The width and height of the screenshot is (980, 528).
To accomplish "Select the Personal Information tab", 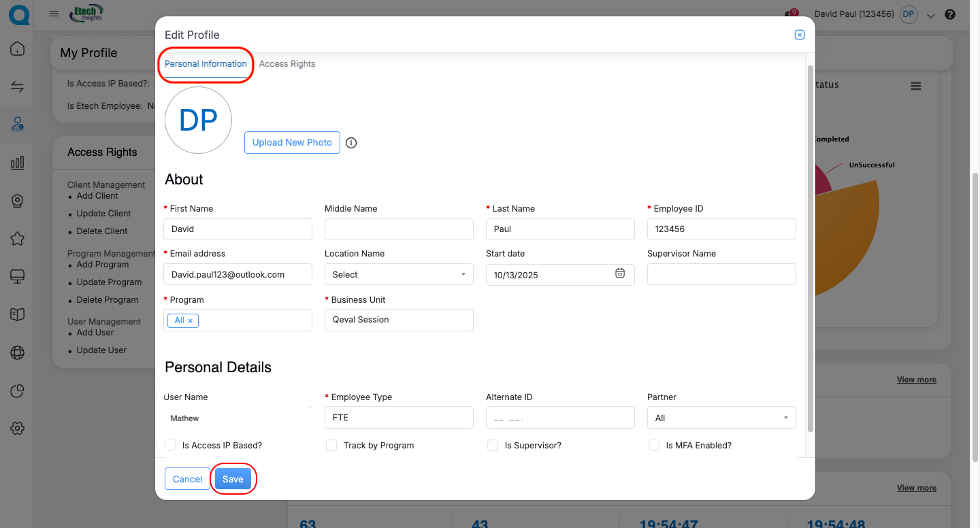I will coord(206,64).
